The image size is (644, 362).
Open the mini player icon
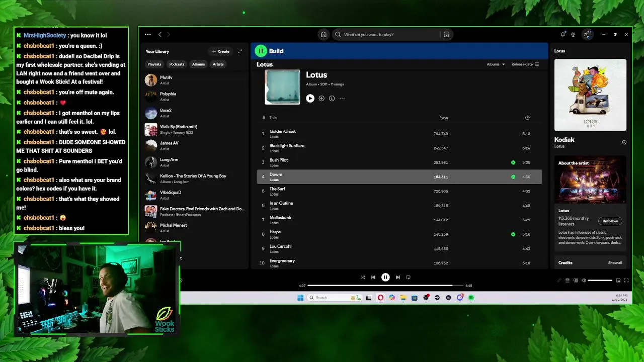618,281
